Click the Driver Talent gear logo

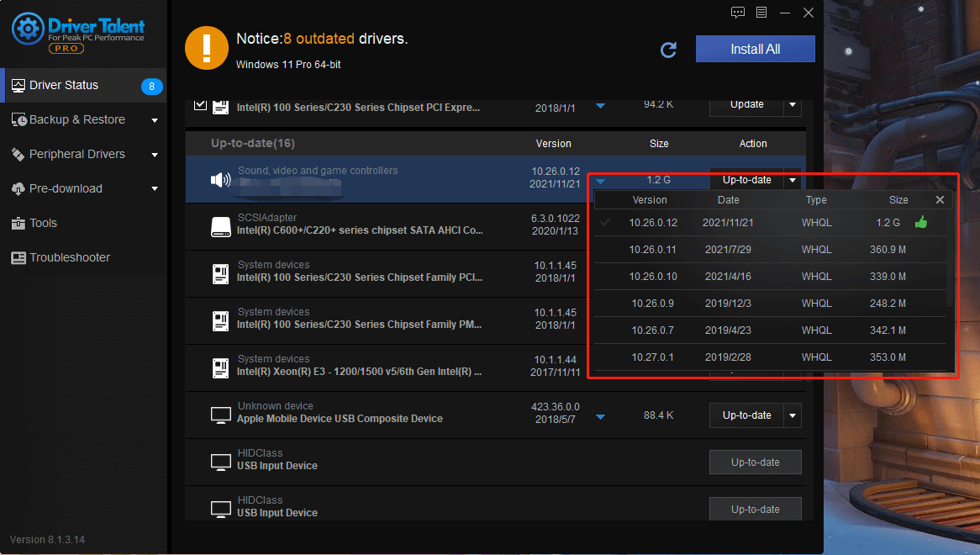click(28, 29)
